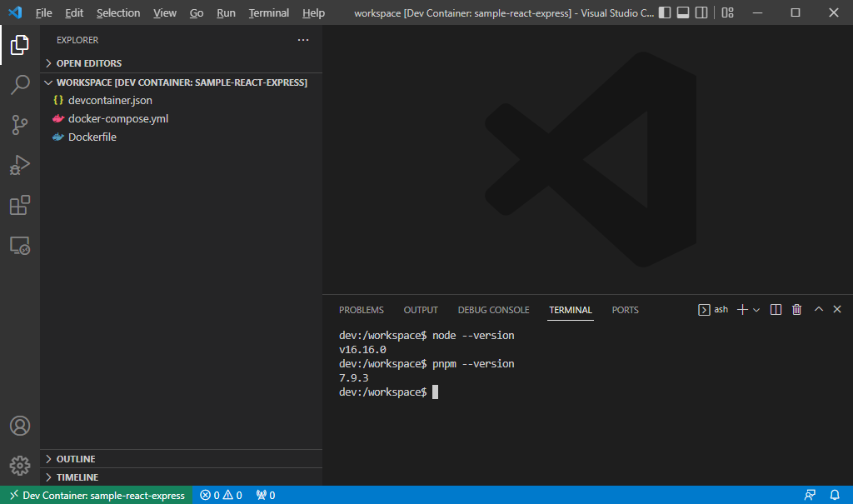Screen dimensions: 853x504
Task: Open the Go menu
Action: pyautogui.click(x=197, y=12)
